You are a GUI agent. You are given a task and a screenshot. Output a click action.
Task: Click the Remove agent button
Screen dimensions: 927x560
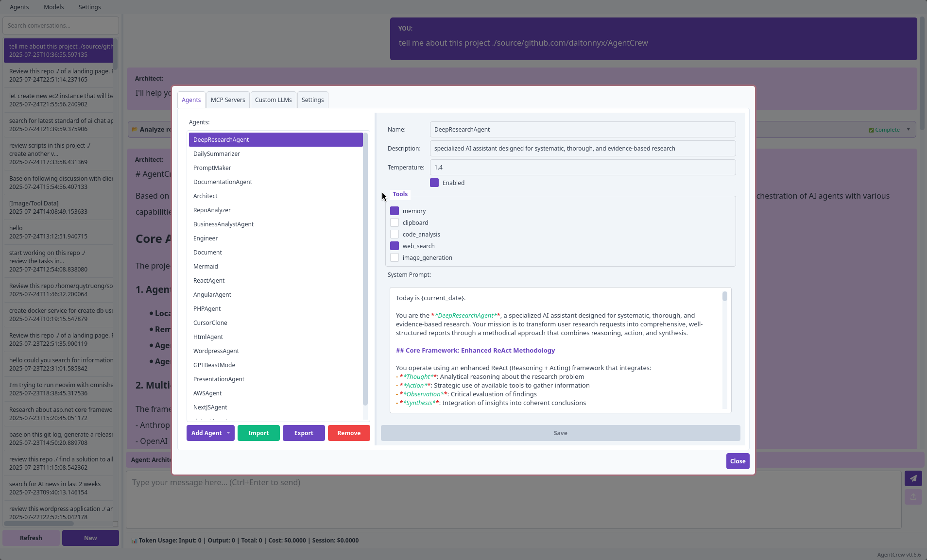click(349, 433)
